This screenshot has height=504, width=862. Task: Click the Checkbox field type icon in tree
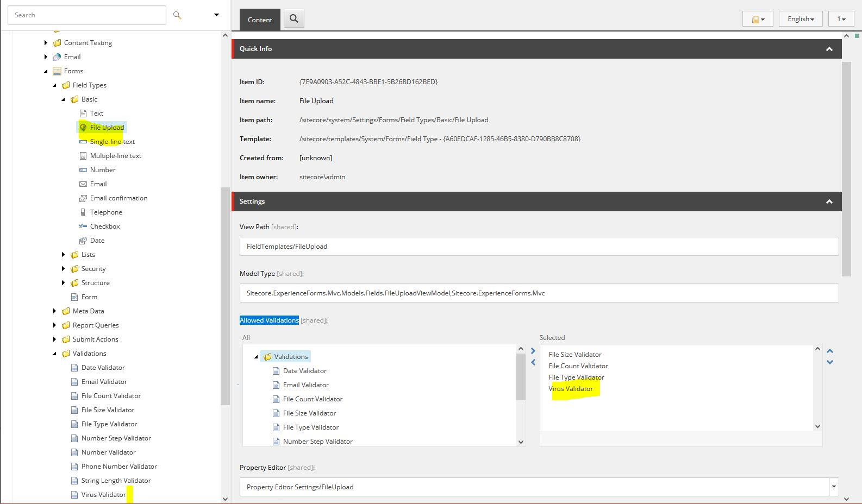pos(83,226)
